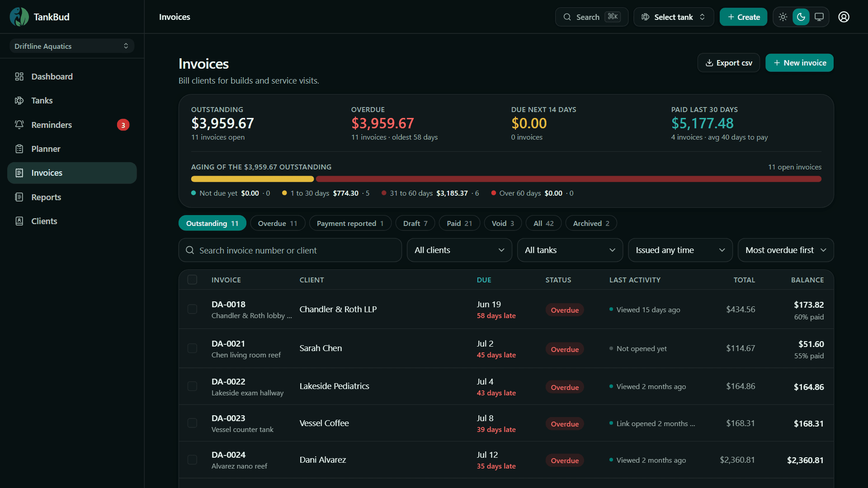Open the Most overdue first sort dropdown
Screen dimensions: 868x488
tap(786, 250)
